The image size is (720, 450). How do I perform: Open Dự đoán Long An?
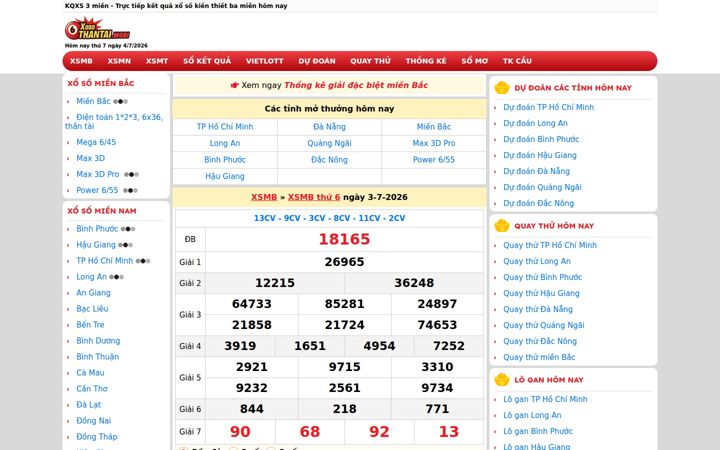pos(535,123)
